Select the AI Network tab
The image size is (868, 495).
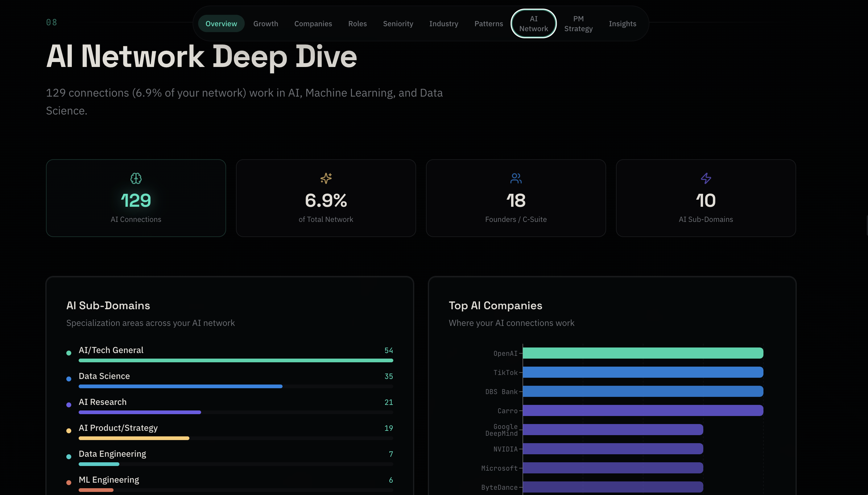tap(533, 23)
